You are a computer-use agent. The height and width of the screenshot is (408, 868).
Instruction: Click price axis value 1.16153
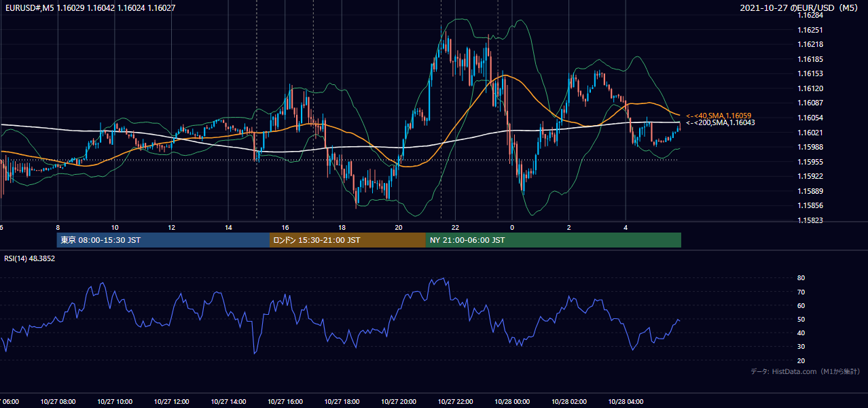click(x=810, y=73)
